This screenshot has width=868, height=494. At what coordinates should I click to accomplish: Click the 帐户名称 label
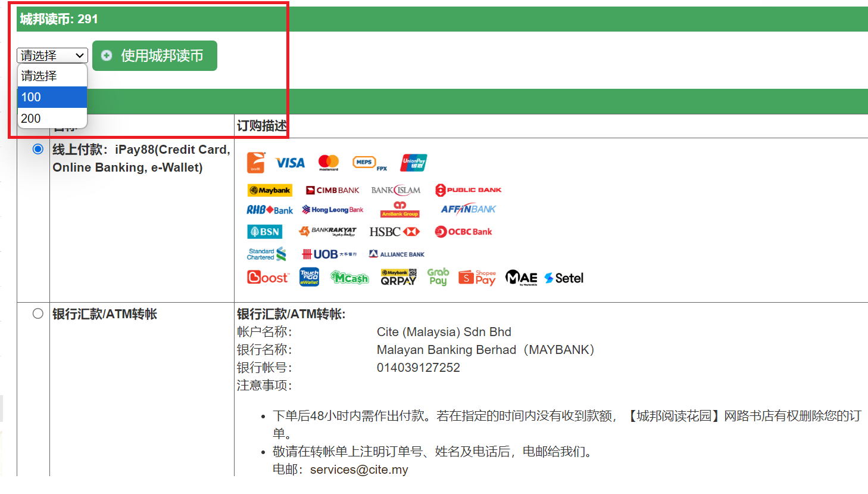click(x=264, y=332)
